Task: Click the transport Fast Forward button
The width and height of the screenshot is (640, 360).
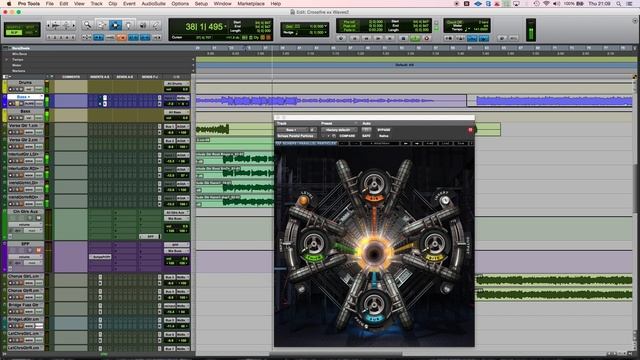Action: (x=378, y=38)
